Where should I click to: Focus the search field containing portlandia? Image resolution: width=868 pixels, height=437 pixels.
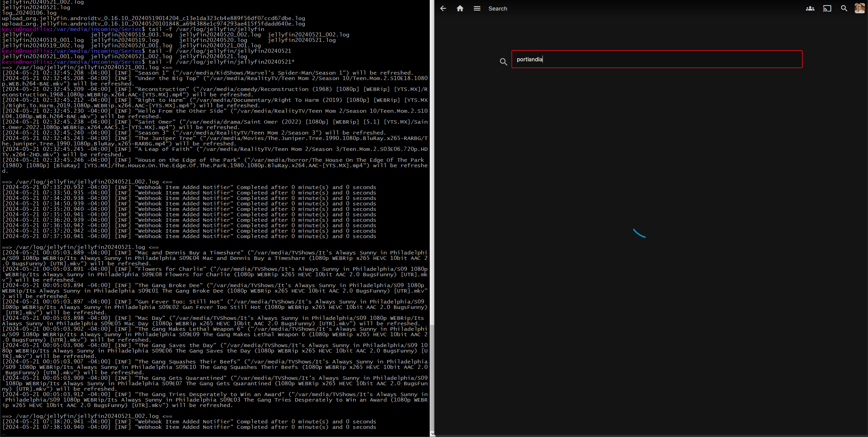(657, 59)
